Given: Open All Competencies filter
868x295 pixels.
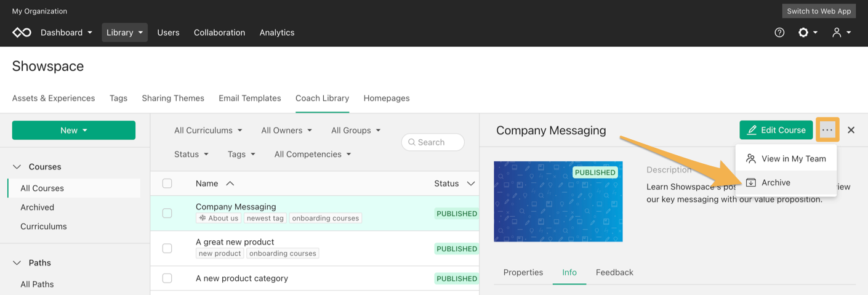Looking at the screenshot, I should (313, 155).
